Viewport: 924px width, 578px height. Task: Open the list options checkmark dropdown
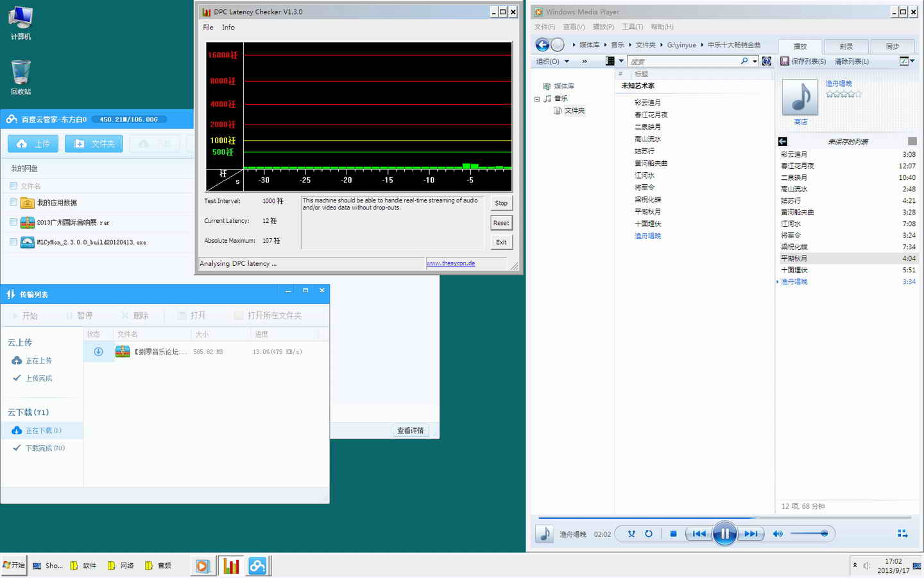coord(907,62)
